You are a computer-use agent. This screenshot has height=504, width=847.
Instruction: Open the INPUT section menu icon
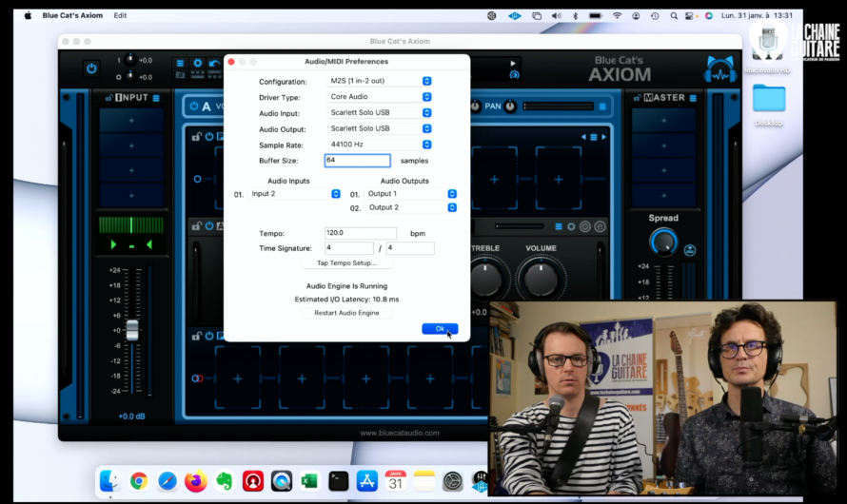[x=156, y=98]
